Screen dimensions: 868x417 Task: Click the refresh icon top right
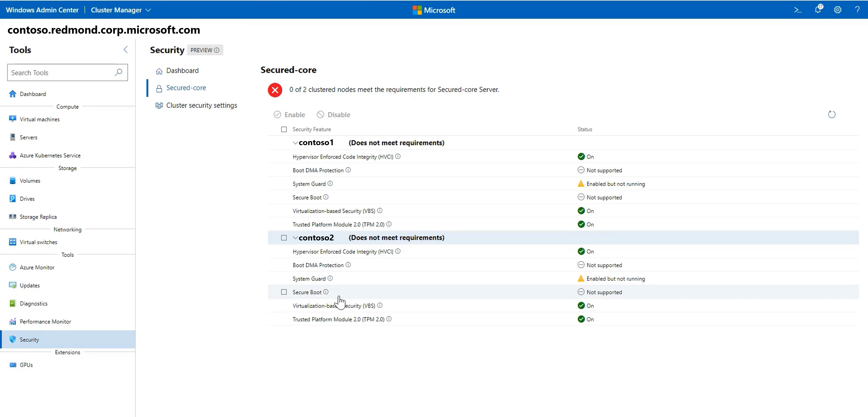point(832,114)
